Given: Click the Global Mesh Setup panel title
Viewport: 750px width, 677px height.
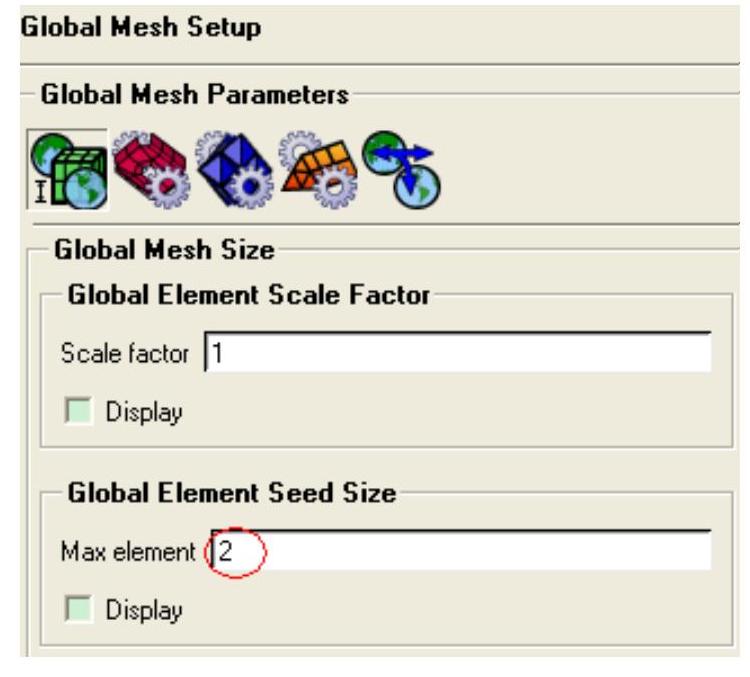Looking at the screenshot, I should point(141,27).
